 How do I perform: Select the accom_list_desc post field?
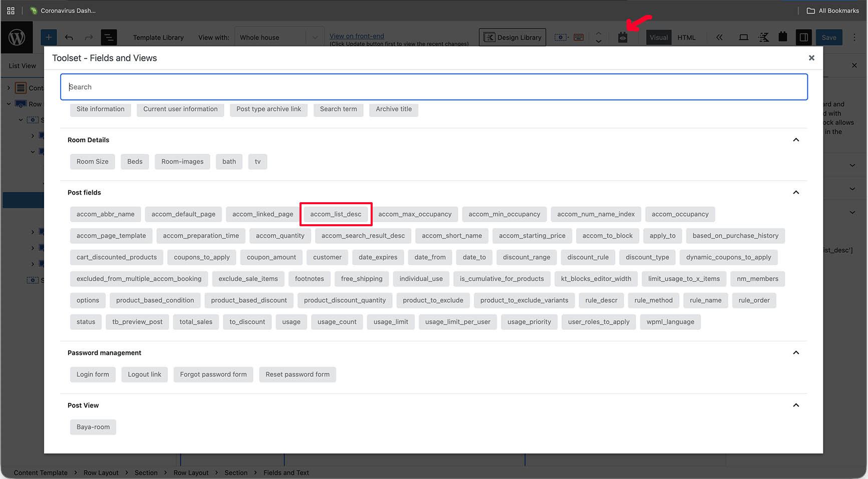click(336, 214)
